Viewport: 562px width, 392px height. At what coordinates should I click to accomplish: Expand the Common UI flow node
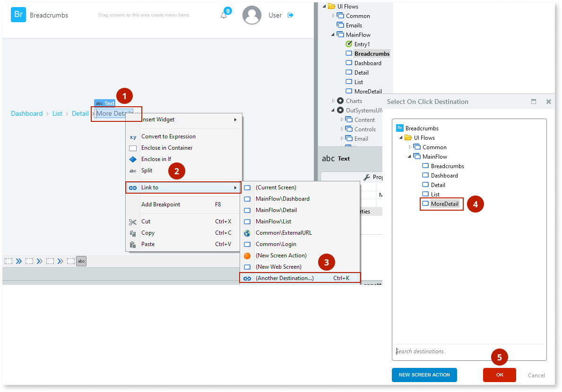point(333,16)
